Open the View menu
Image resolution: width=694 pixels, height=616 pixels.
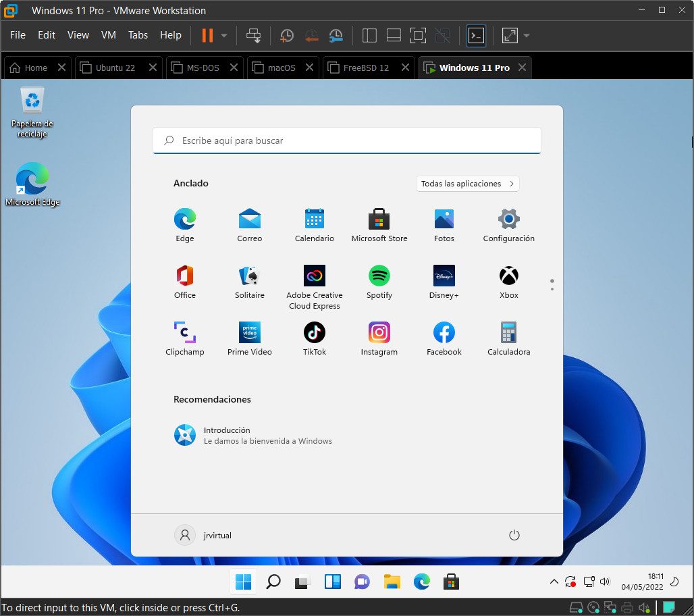point(78,35)
